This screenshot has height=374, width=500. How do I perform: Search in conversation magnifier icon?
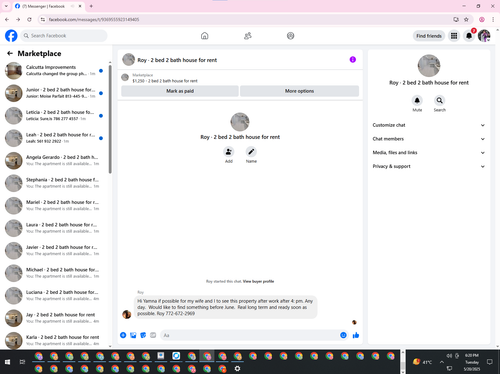pyautogui.click(x=440, y=100)
